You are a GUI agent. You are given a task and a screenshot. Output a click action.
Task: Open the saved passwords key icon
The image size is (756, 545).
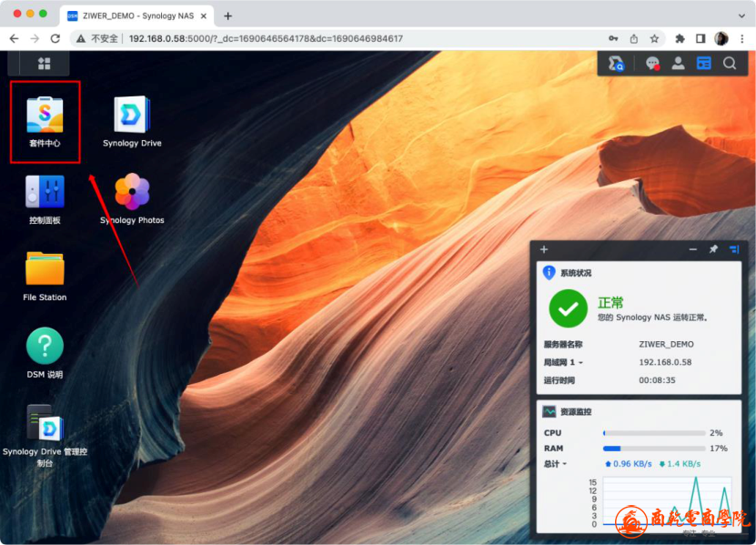[613, 38]
